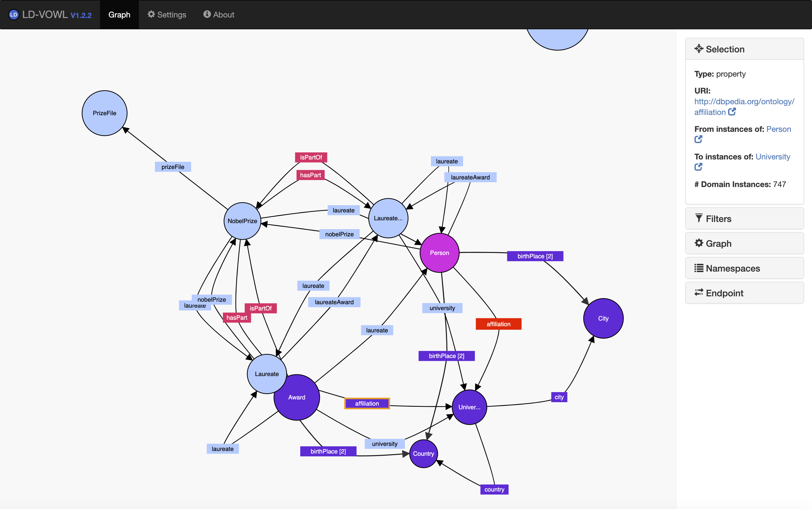Switch to the Graph tab

119,14
